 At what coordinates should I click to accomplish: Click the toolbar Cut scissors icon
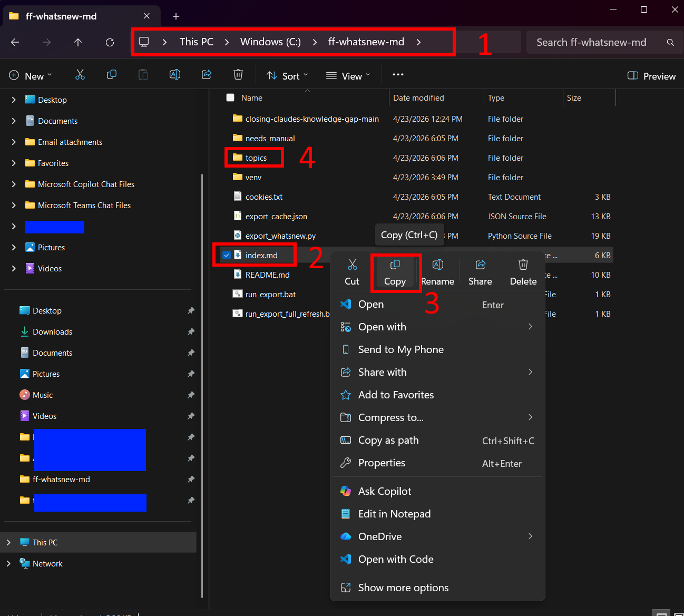(x=80, y=75)
